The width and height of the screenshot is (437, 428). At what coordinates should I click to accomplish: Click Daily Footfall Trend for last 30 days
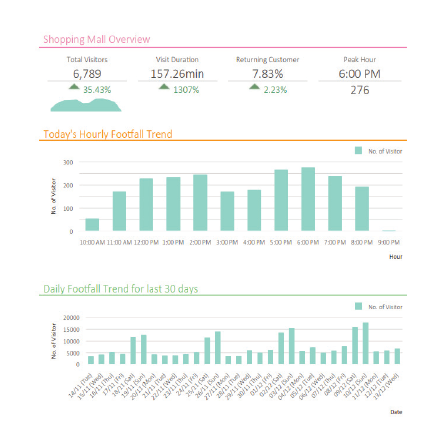pos(121,289)
